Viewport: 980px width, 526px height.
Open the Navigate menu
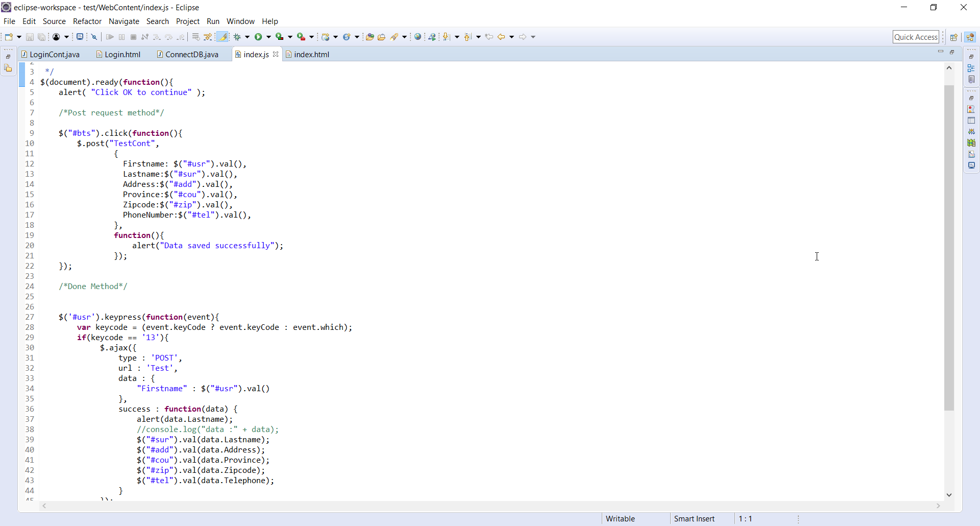point(124,21)
